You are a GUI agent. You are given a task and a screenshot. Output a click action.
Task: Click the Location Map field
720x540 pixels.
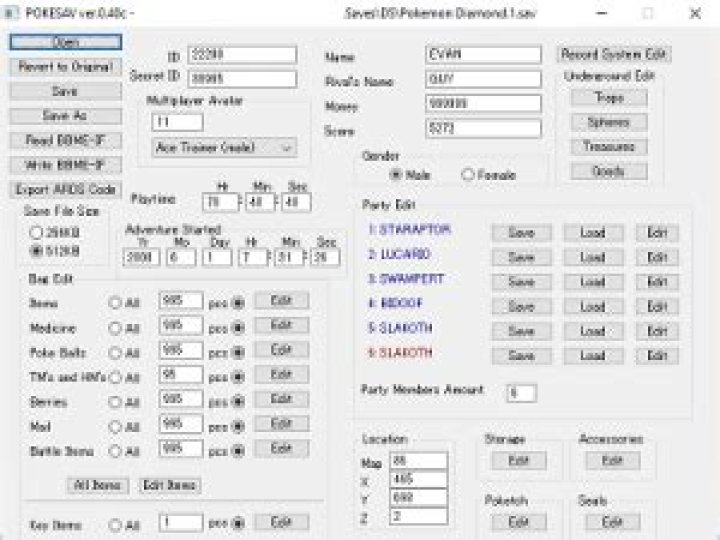click(418, 461)
